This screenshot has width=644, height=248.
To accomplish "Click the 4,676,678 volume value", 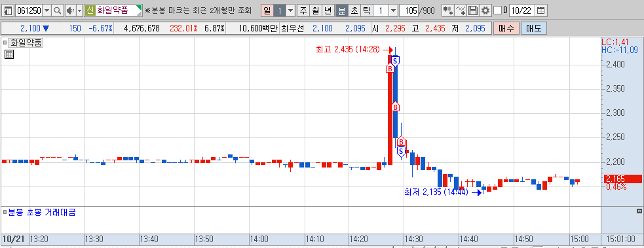I will pos(142,28).
